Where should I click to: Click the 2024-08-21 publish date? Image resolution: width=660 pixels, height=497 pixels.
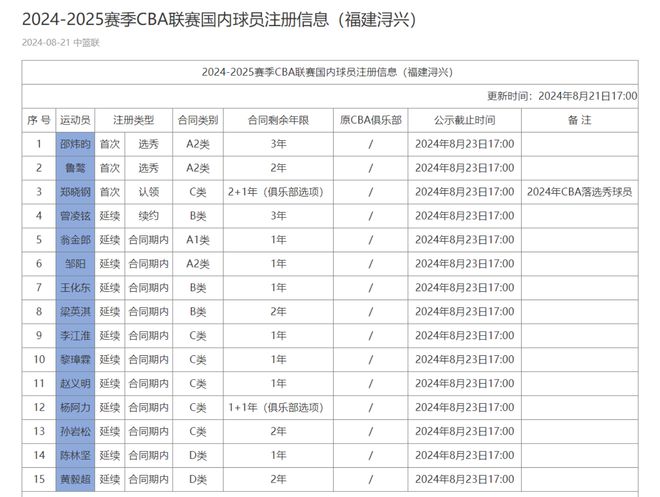click(x=45, y=43)
